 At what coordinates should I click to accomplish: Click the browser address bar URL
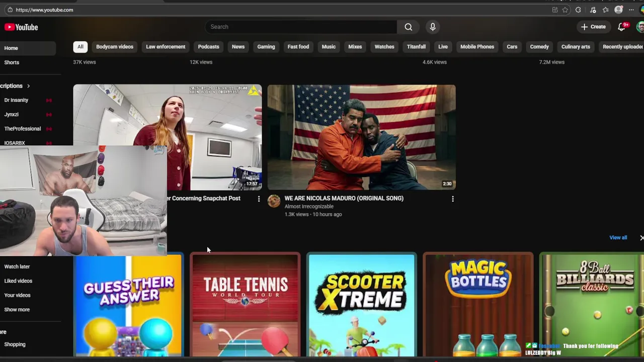[x=44, y=10]
